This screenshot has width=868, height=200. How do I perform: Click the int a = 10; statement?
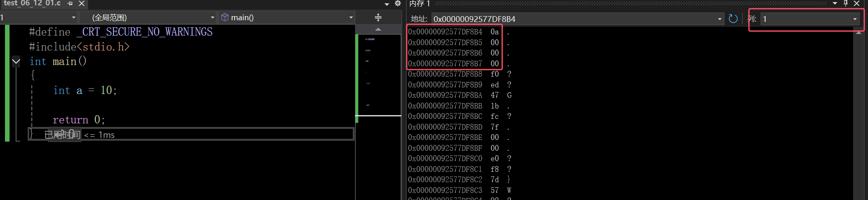(x=85, y=90)
